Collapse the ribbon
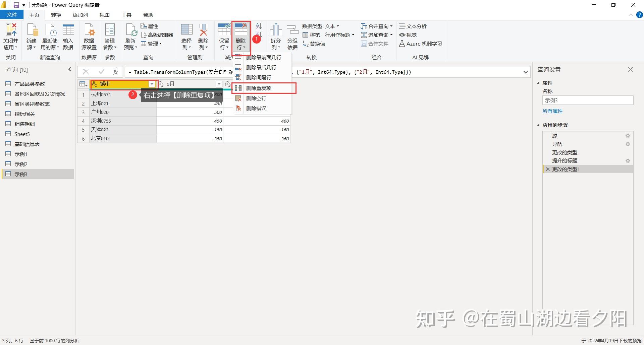The image size is (644, 345). point(631,15)
